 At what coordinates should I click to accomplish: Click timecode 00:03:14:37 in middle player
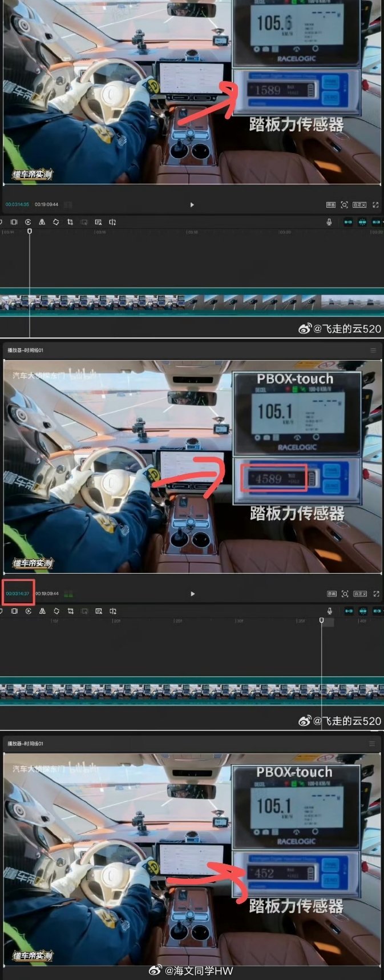point(18,594)
